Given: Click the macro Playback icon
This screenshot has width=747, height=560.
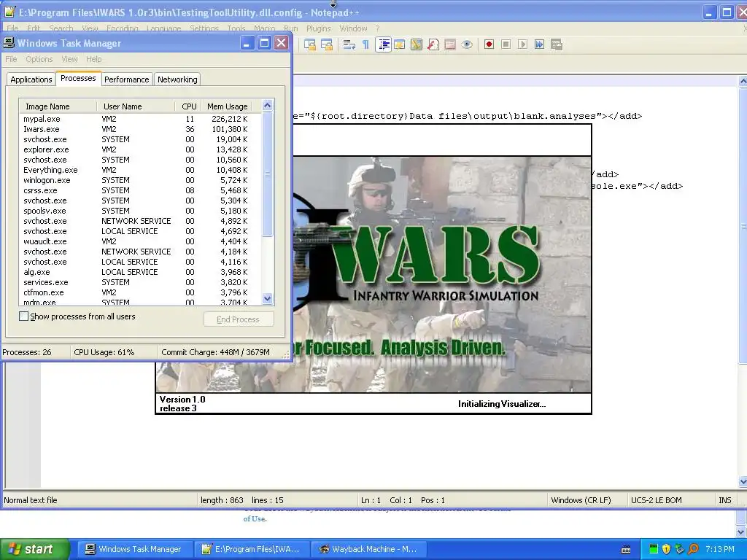Looking at the screenshot, I should (522, 44).
